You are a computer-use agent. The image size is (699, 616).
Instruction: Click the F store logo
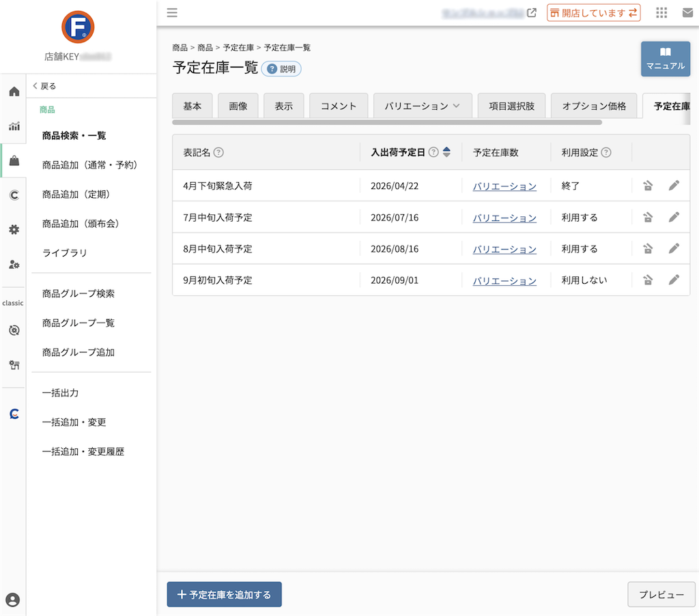click(78, 27)
